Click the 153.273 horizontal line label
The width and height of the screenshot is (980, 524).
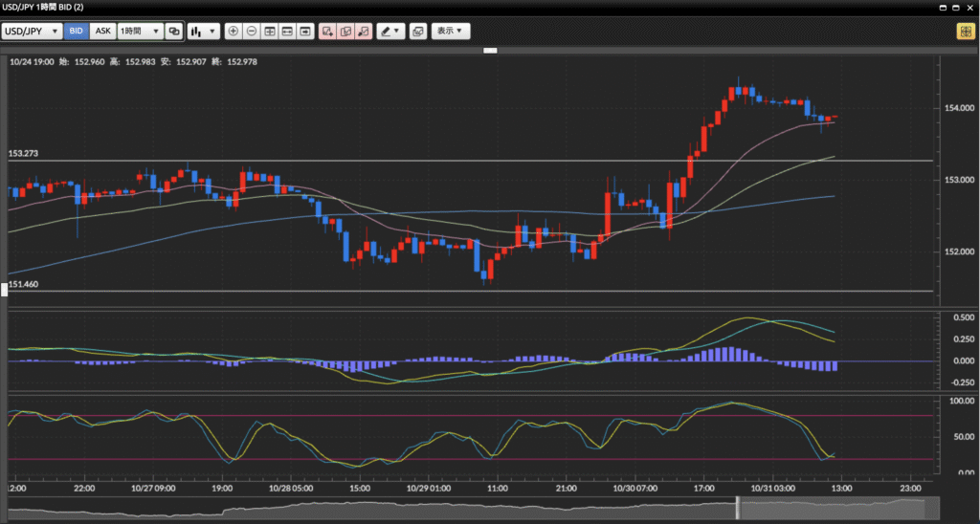(23, 153)
